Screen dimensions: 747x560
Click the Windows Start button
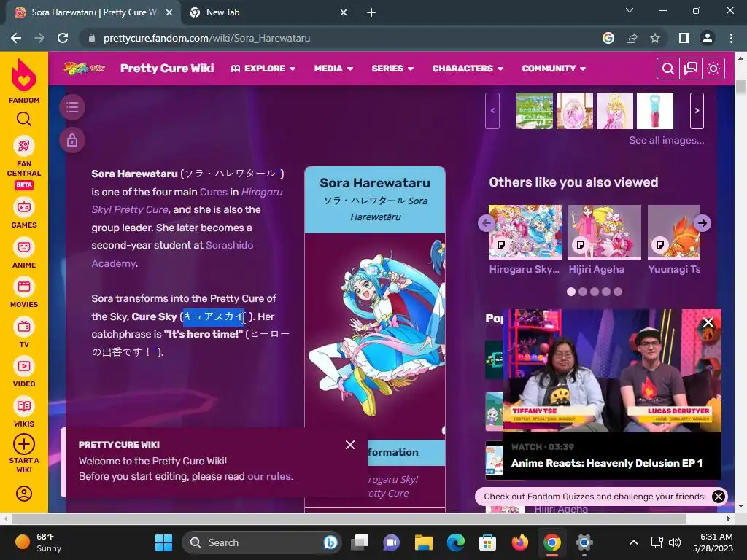[x=164, y=542]
